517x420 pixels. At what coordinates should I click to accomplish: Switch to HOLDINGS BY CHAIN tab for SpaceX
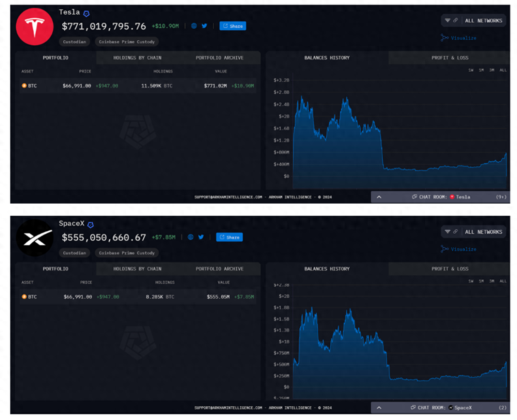pyautogui.click(x=137, y=269)
